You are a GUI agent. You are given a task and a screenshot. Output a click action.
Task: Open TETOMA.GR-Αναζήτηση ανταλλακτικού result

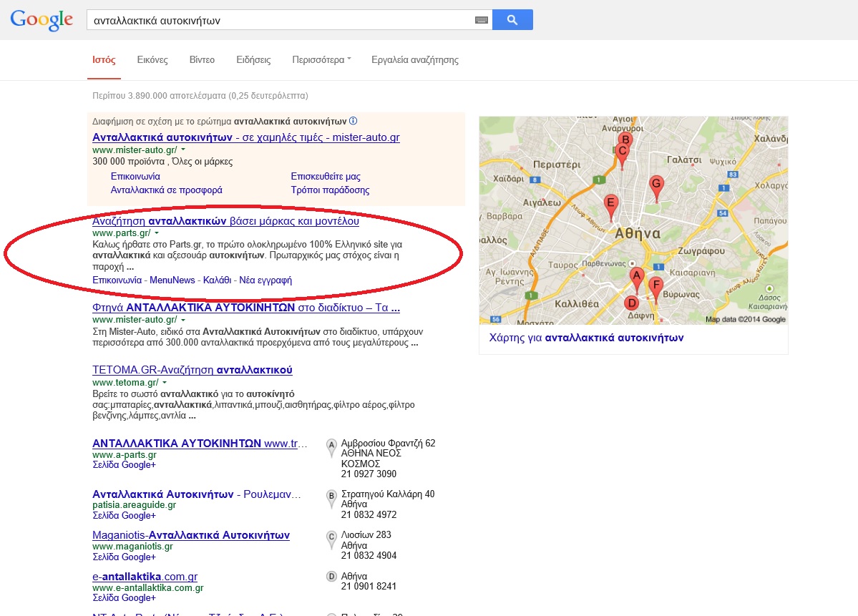pos(192,370)
